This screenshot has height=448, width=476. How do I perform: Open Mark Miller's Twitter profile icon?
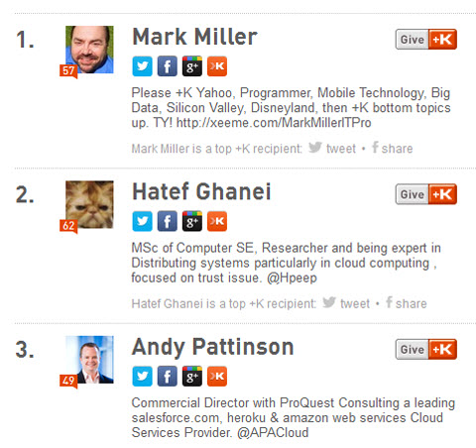[x=142, y=66]
